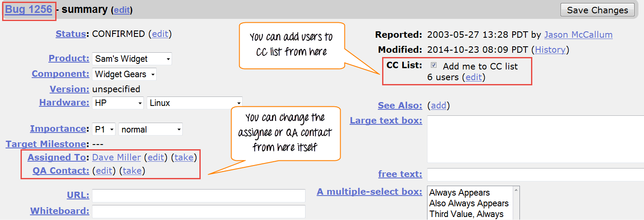Click edit next to QA Contact

coord(104,171)
